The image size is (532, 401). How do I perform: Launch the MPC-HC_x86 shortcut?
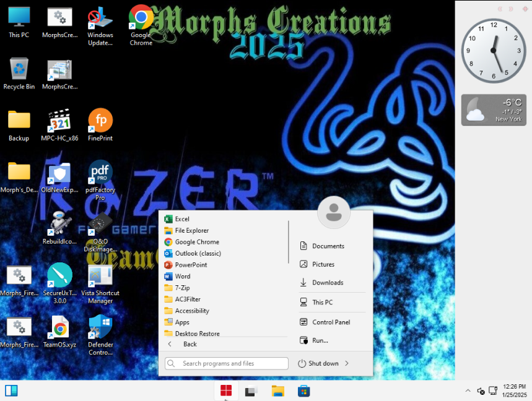coord(59,126)
